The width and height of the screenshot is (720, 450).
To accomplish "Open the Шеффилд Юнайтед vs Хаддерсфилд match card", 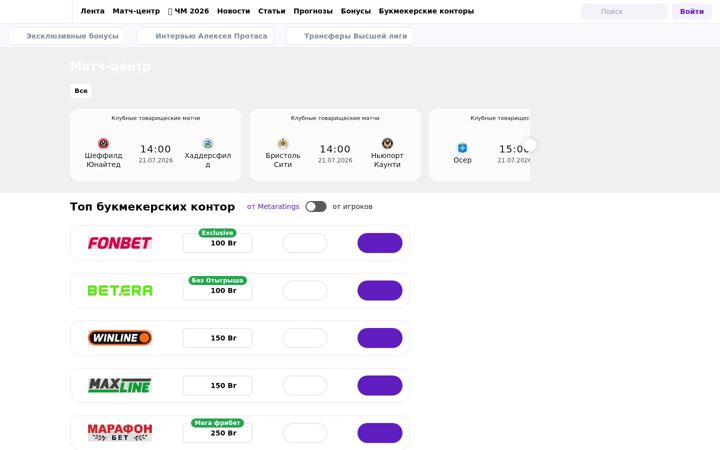I will click(x=156, y=145).
